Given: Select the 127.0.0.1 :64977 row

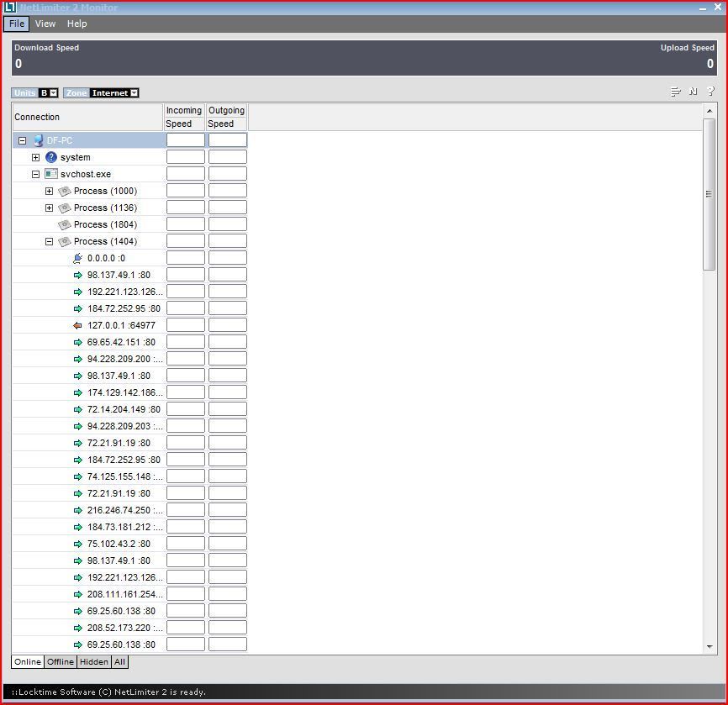Looking at the screenshot, I should coord(130,325).
